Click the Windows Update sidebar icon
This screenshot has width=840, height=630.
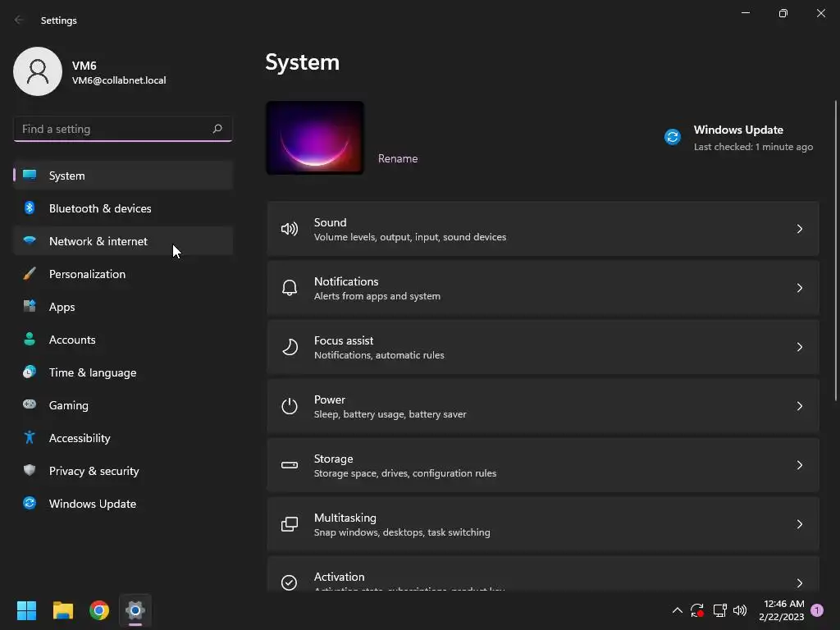pos(30,503)
